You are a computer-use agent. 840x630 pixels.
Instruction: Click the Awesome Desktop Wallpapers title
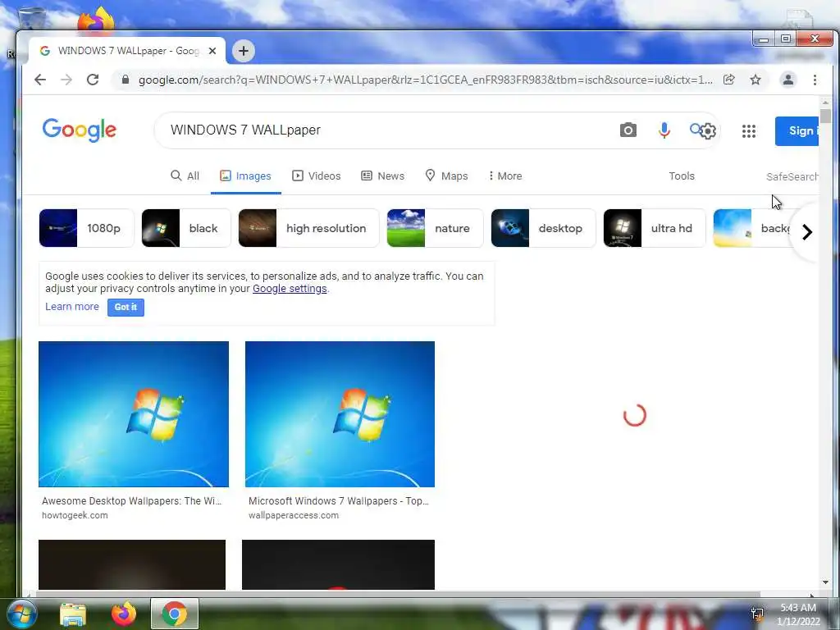[131, 501]
